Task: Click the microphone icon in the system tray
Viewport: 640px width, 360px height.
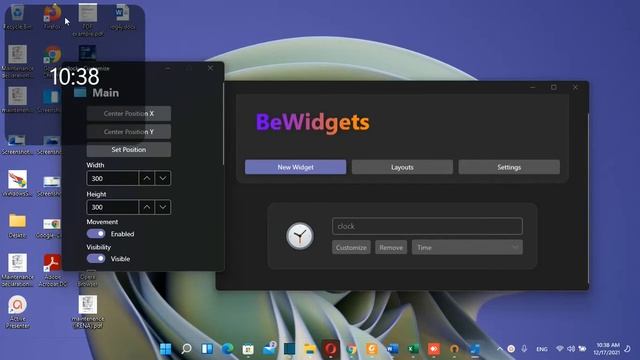Action: (524, 349)
